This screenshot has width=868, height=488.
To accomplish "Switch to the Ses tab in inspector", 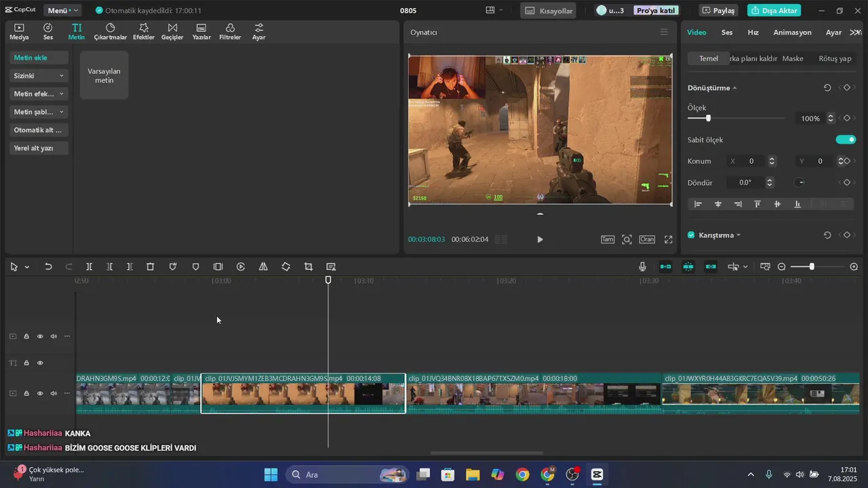I will (x=727, y=33).
